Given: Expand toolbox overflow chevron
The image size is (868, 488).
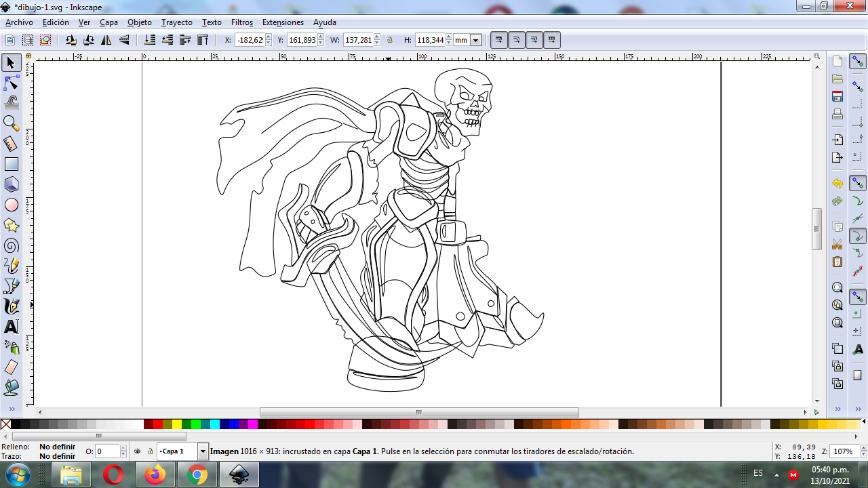Looking at the screenshot, I should pos(11,409).
